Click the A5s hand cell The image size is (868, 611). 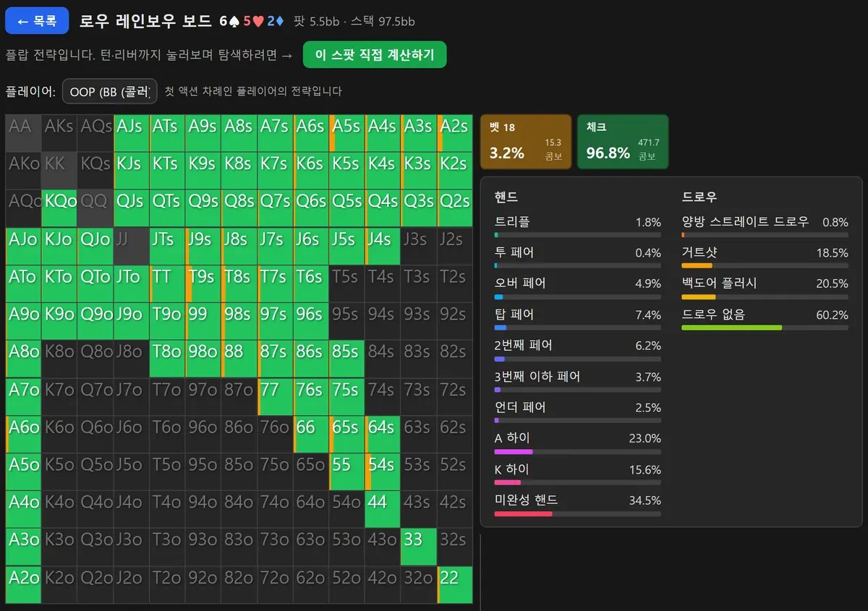tap(347, 133)
